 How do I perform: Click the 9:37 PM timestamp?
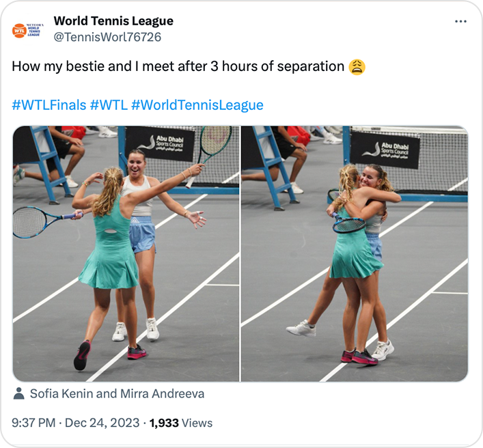tap(33, 423)
